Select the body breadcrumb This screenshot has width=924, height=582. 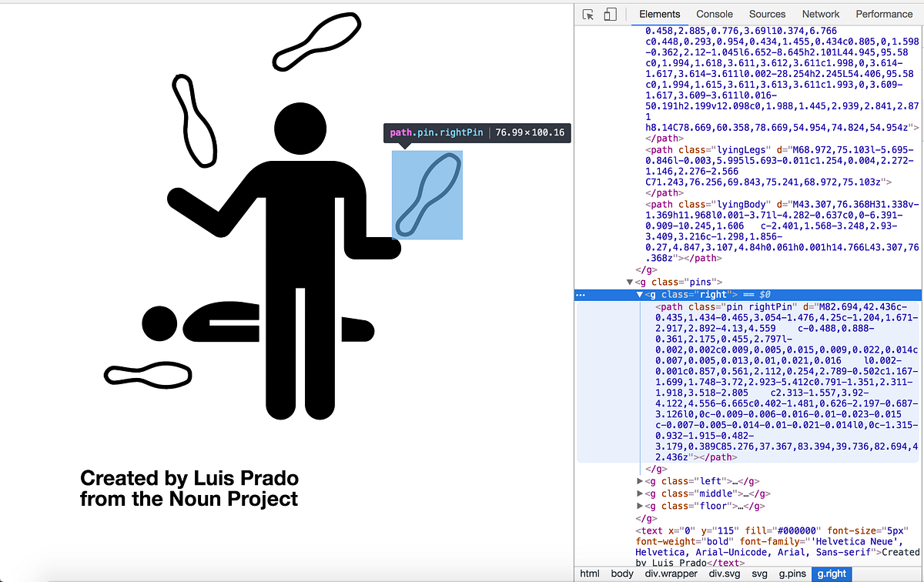[621, 574]
